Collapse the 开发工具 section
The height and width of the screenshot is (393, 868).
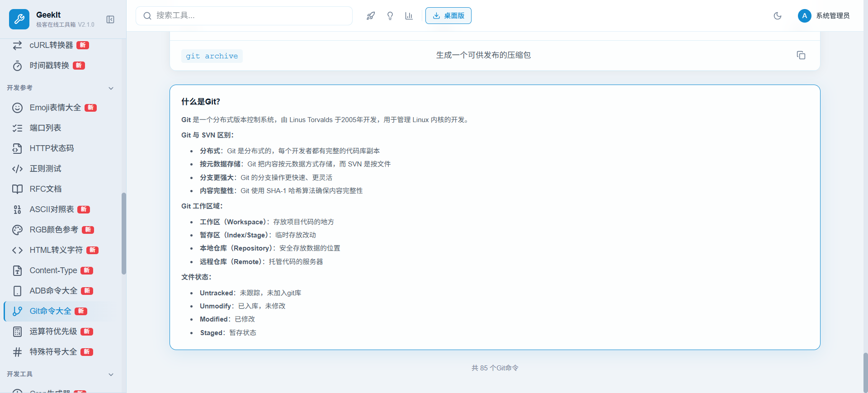click(x=111, y=374)
